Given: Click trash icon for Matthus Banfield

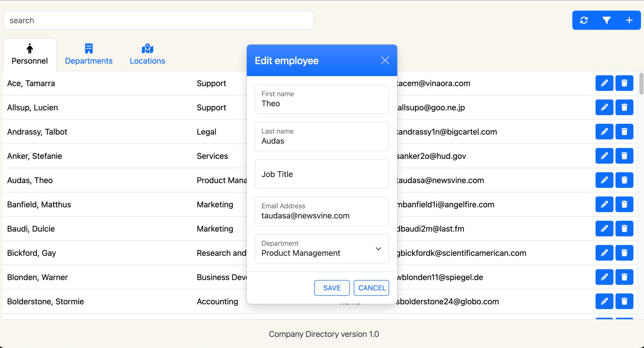Looking at the screenshot, I should [x=624, y=204].
